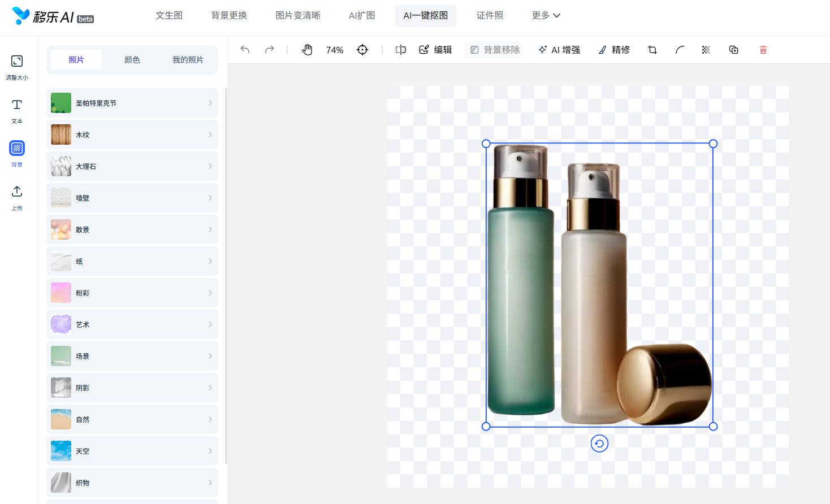Open the 调整大小 resize tool in sidebar
Viewport: 830px width, 504px height.
tap(17, 67)
